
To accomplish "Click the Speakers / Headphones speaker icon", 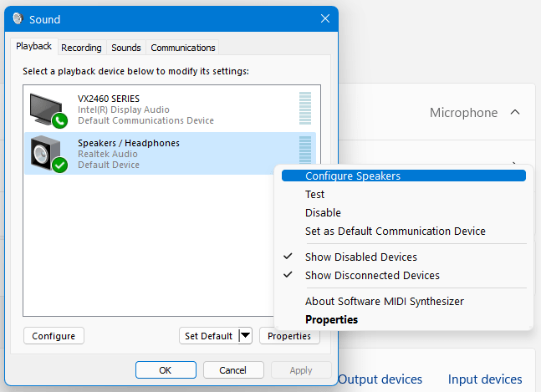I will (x=48, y=154).
